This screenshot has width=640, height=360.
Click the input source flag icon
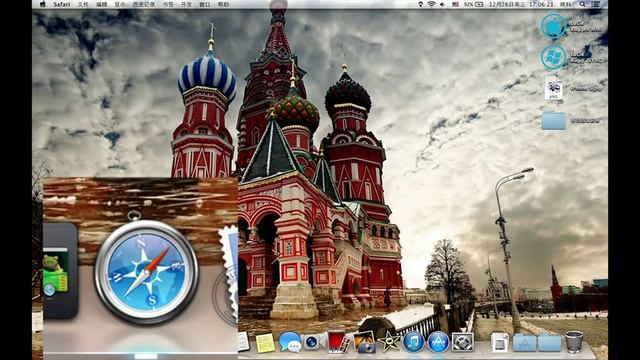(x=455, y=4)
